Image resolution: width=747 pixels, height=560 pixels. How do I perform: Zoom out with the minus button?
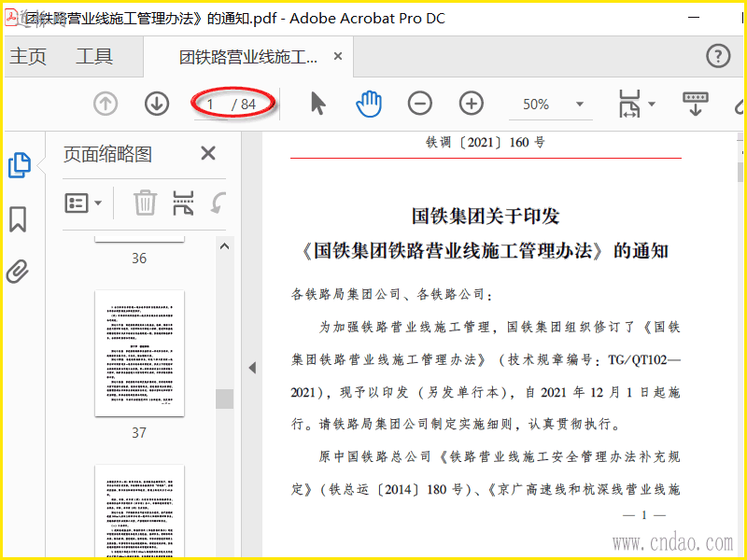tap(419, 104)
